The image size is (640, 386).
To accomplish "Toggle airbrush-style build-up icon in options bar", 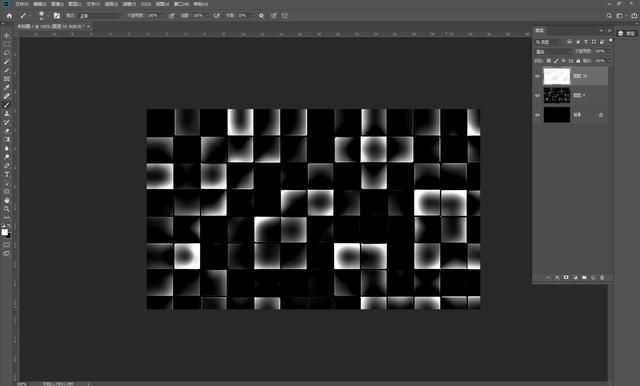I will click(x=217, y=16).
